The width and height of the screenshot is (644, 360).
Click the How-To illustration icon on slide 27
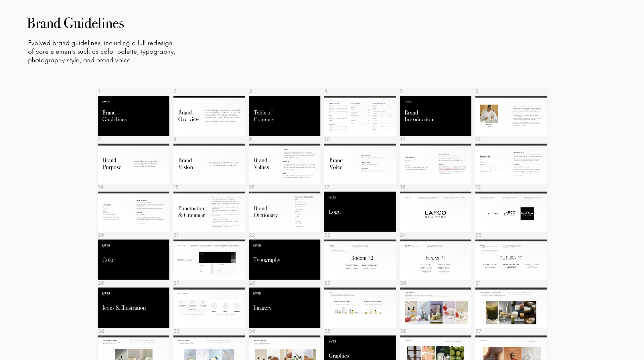click(226, 306)
